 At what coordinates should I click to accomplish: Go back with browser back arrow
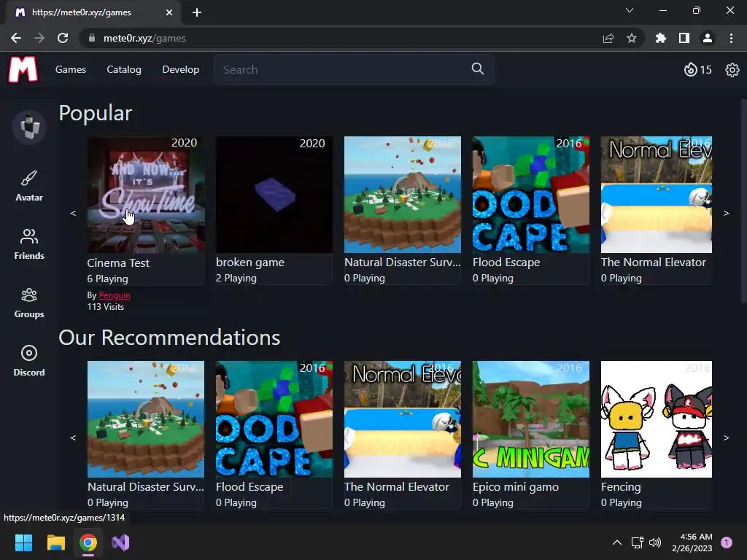coord(16,38)
